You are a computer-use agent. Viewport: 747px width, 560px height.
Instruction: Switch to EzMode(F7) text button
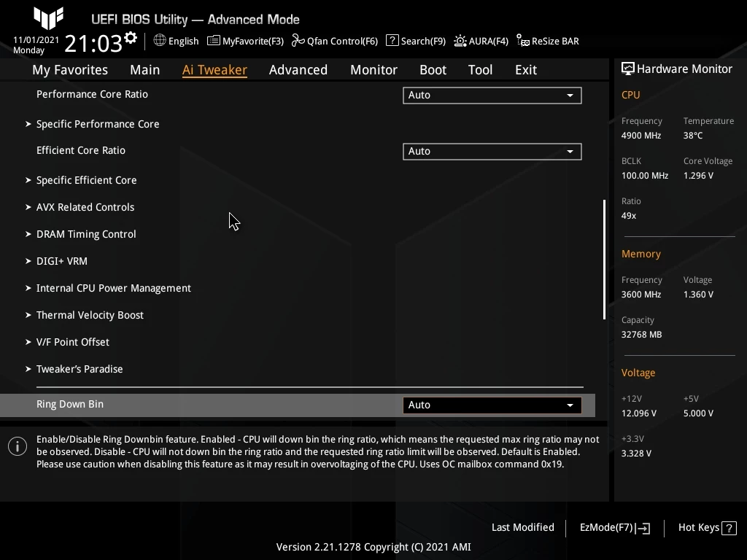point(606,528)
